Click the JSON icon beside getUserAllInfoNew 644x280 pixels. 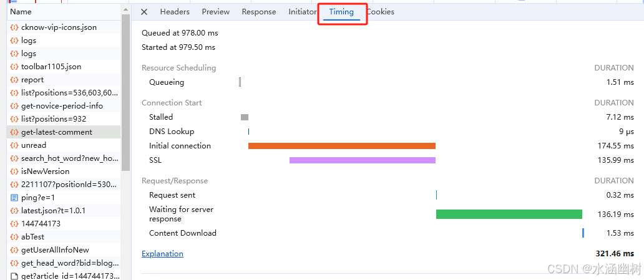pyautogui.click(x=14, y=249)
